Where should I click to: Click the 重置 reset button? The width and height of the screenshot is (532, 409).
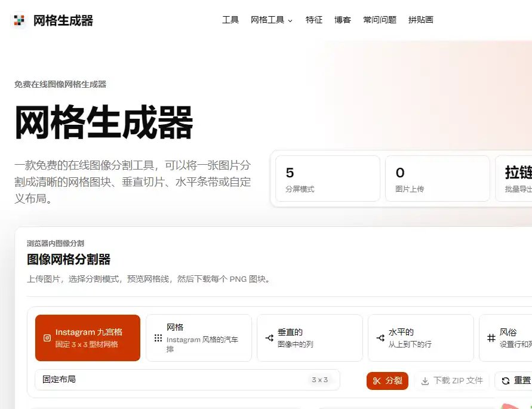coord(513,380)
